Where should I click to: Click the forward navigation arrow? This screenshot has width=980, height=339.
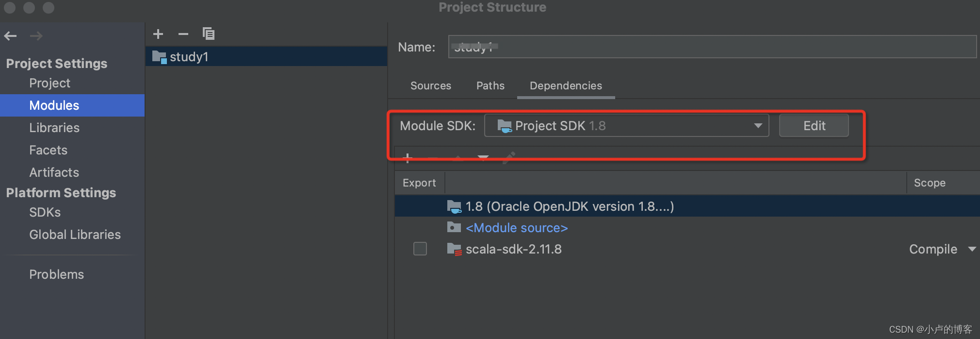click(x=36, y=35)
